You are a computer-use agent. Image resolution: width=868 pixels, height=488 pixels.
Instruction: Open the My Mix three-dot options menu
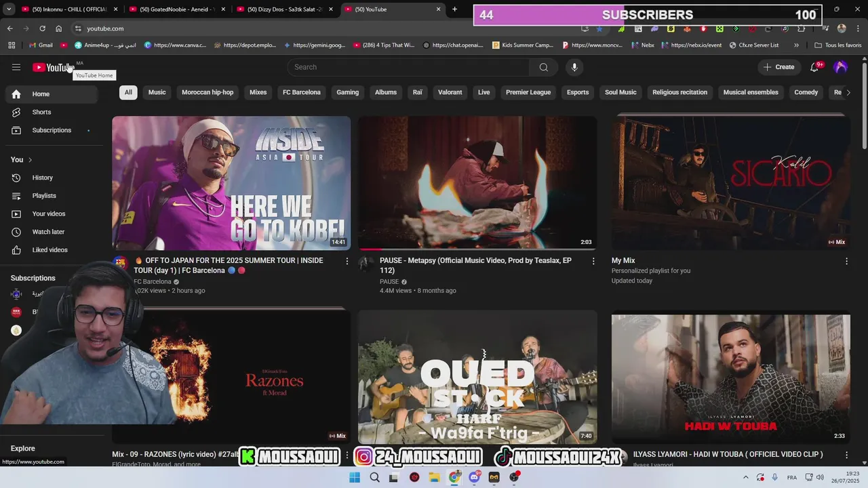tap(846, 261)
